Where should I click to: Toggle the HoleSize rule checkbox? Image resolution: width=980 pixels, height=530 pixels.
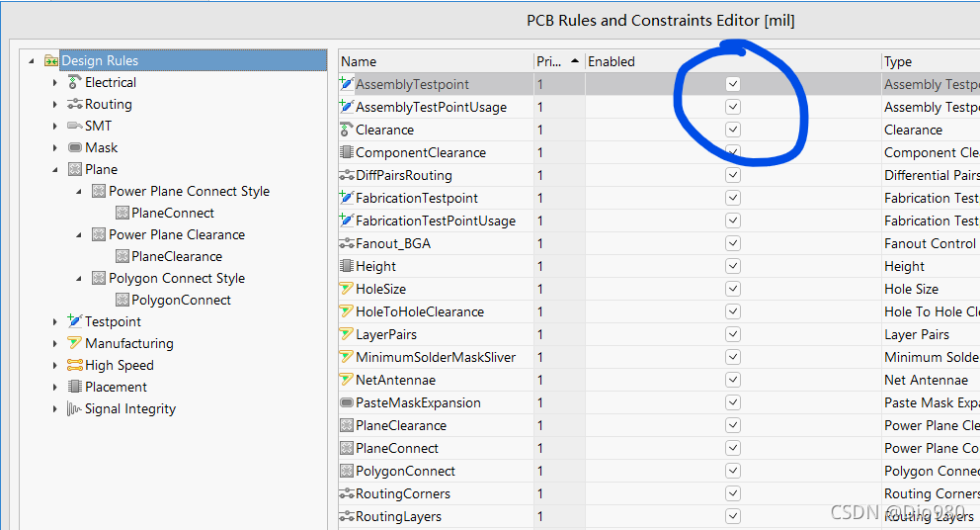(x=732, y=290)
